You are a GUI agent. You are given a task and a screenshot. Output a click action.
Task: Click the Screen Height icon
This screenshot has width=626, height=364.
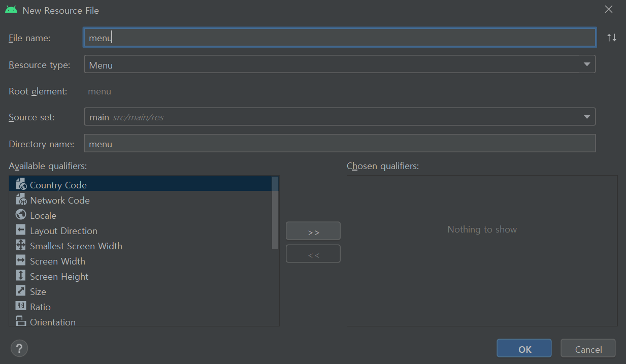click(21, 276)
